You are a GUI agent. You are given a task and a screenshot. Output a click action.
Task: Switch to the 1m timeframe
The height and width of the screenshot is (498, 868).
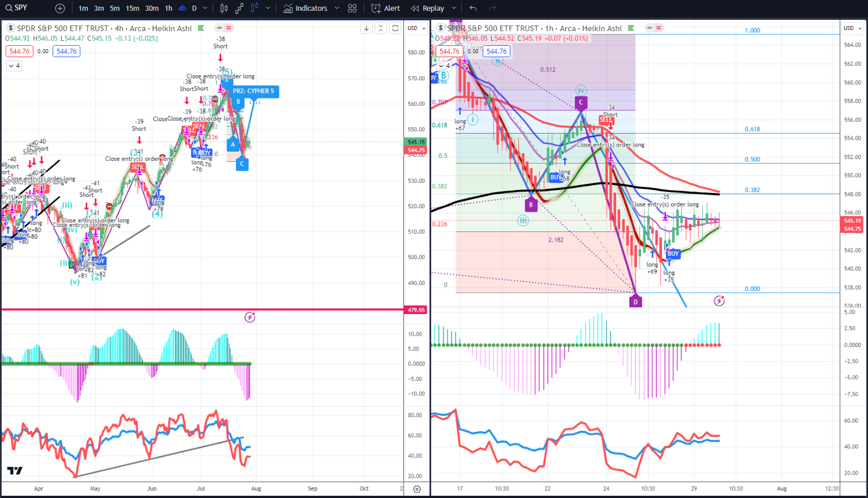[83, 8]
